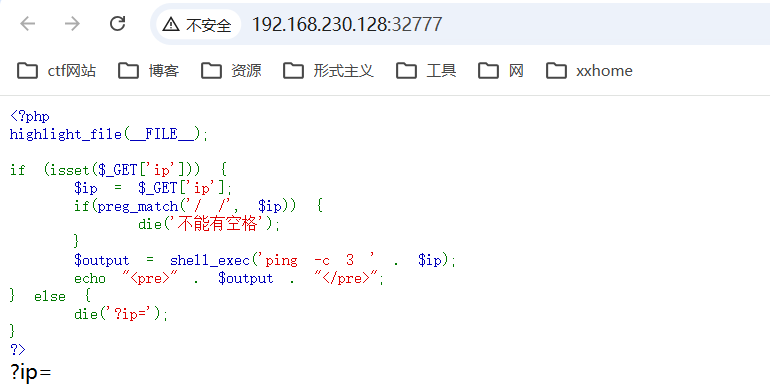Click the die('不能有空格') line
The height and width of the screenshot is (390, 770).
(209, 224)
